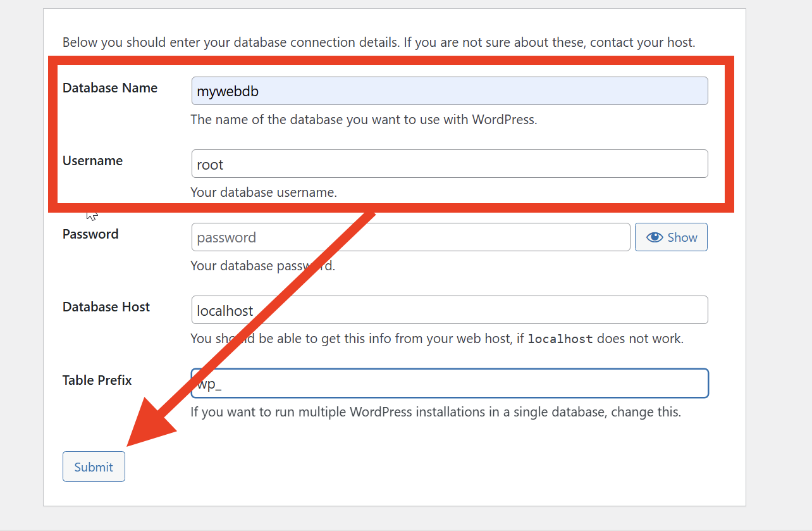Click the 'Your database password.' description
The image size is (812, 531).
(x=262, y=266)
